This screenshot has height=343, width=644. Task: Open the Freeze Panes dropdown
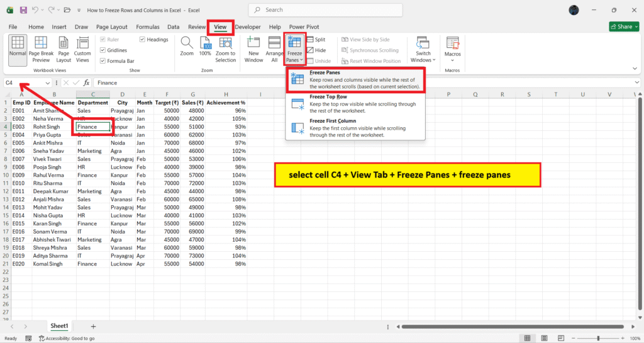294,49
